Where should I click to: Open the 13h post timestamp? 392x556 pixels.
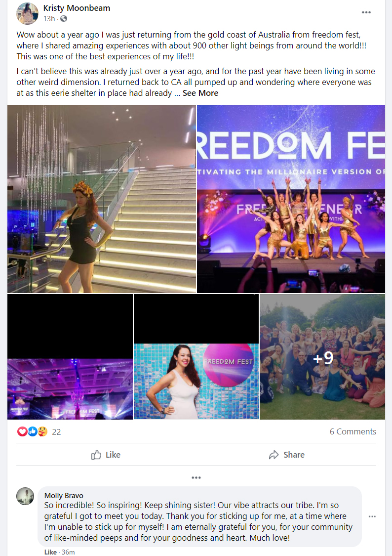(x=49, y=19)
